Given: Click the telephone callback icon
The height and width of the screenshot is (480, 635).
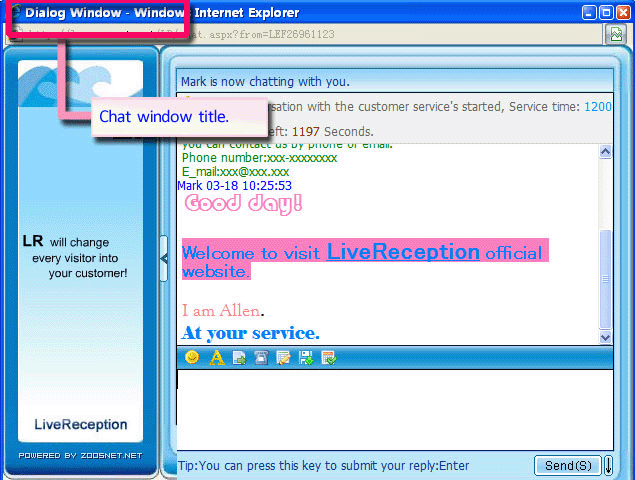Looking at the screenshot, I should 261,358.
